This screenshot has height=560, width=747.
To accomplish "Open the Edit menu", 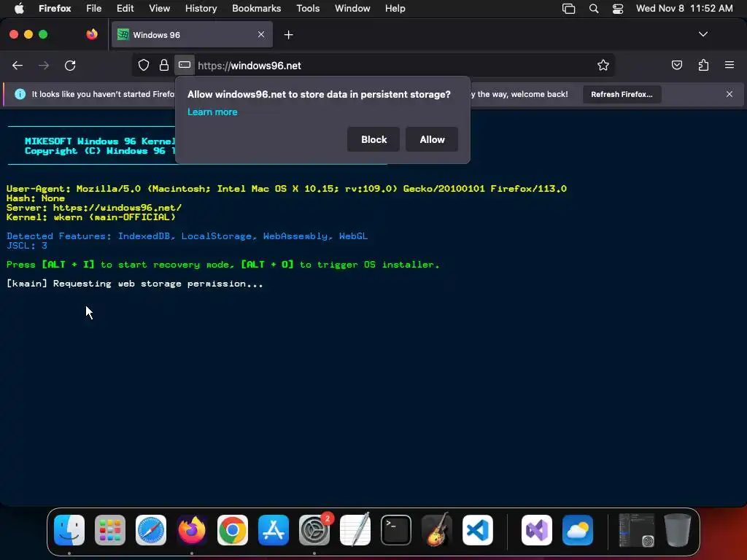I will [125, 9].
